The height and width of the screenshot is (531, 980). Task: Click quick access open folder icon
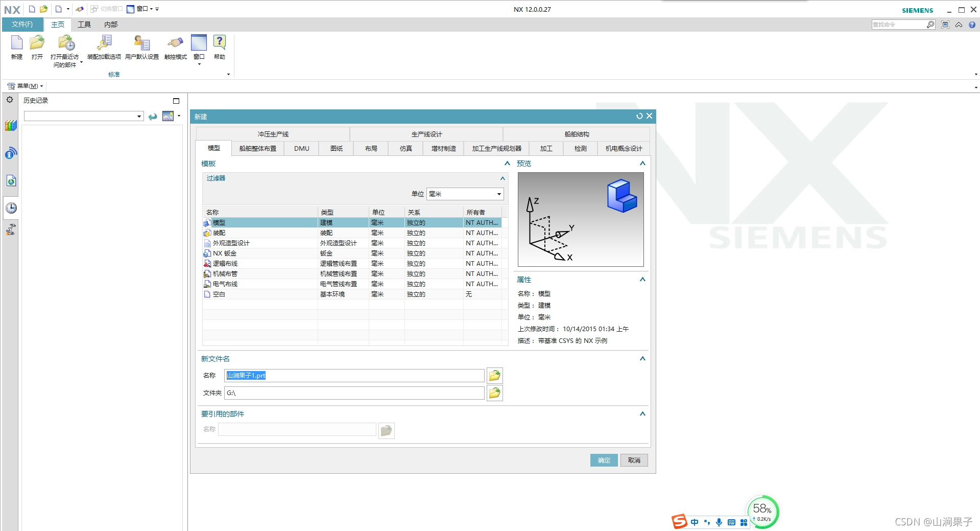point(44,9)
